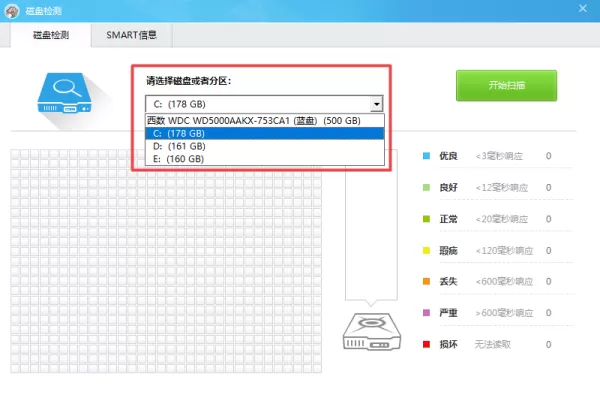Click the count 0 beside 损坏
Screen dimensions: 600x398
click(x=548, y=344)
